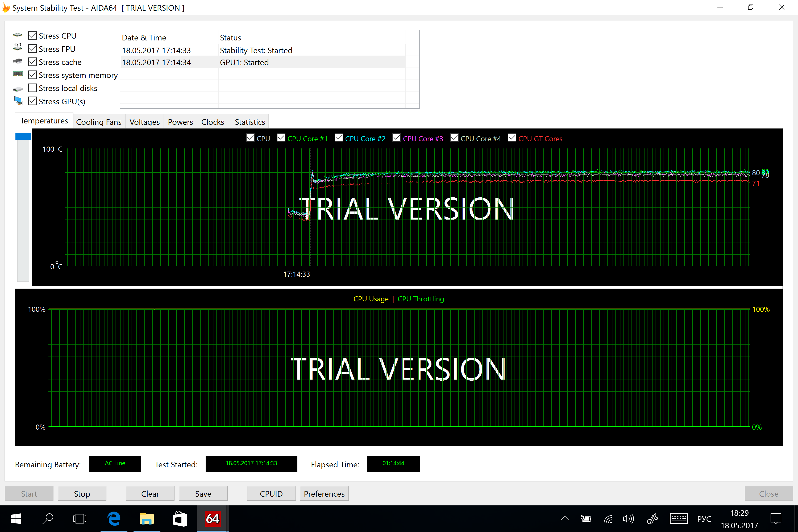The image size is (798, 532).
Task: Switch to the Statistics tab
Action: point(250,122)
